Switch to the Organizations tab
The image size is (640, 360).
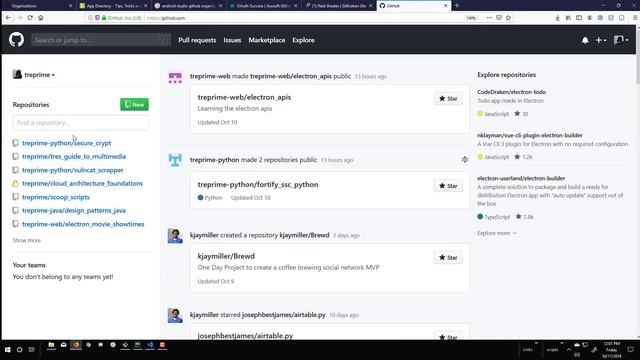tap(38, 6)
